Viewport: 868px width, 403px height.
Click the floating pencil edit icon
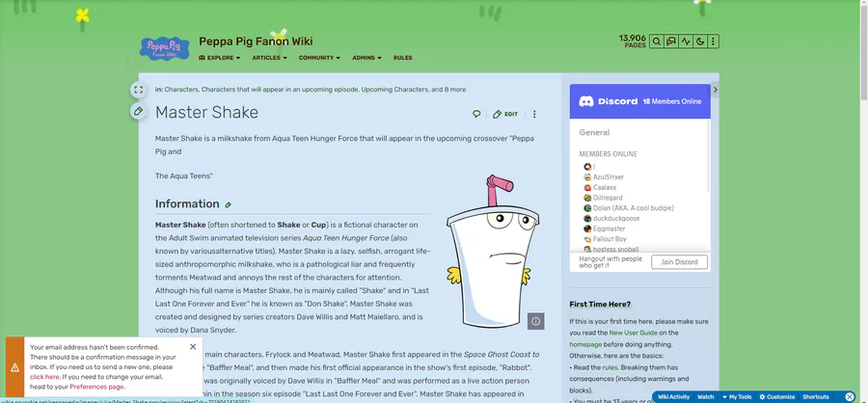click(x=138, y=111)
